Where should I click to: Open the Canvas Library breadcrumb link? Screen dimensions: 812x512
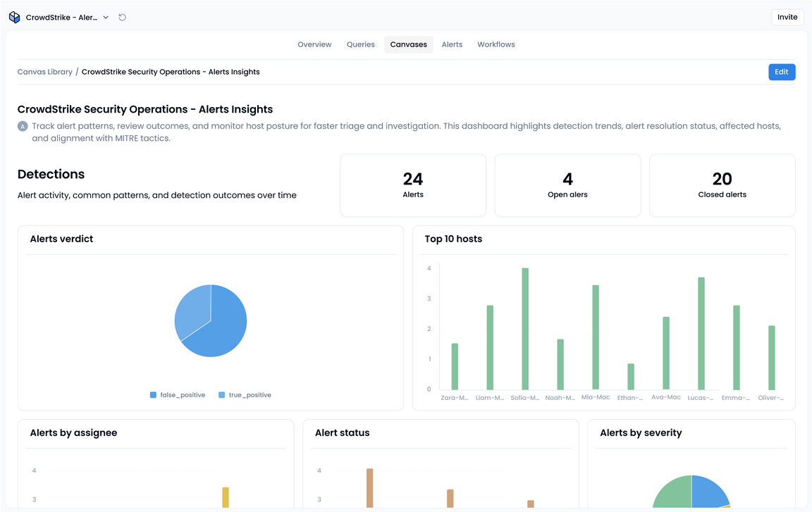45,72
